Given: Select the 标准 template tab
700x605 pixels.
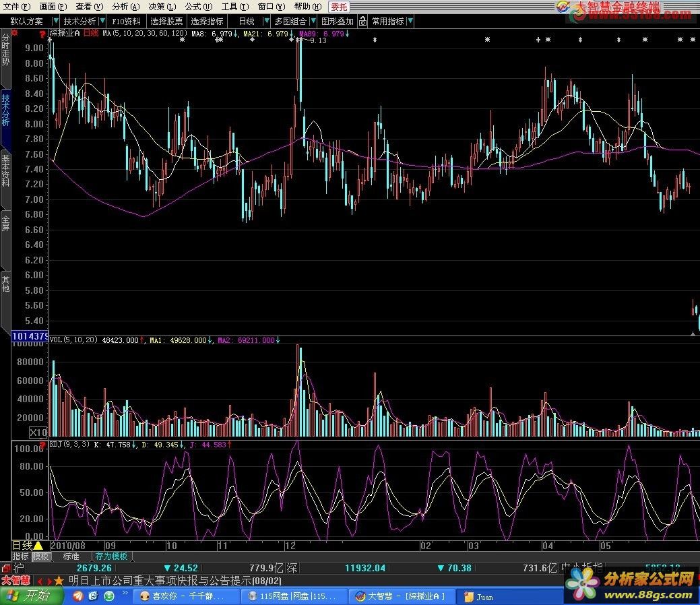Looking at the screenshot, I should 71,556.
